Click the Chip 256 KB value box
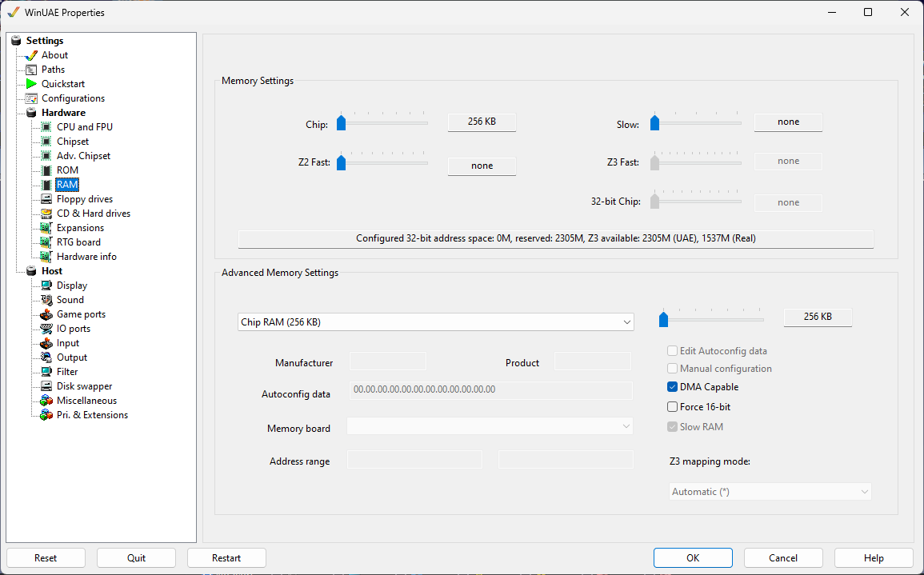The image size is (924, 575). coord(482,122)
